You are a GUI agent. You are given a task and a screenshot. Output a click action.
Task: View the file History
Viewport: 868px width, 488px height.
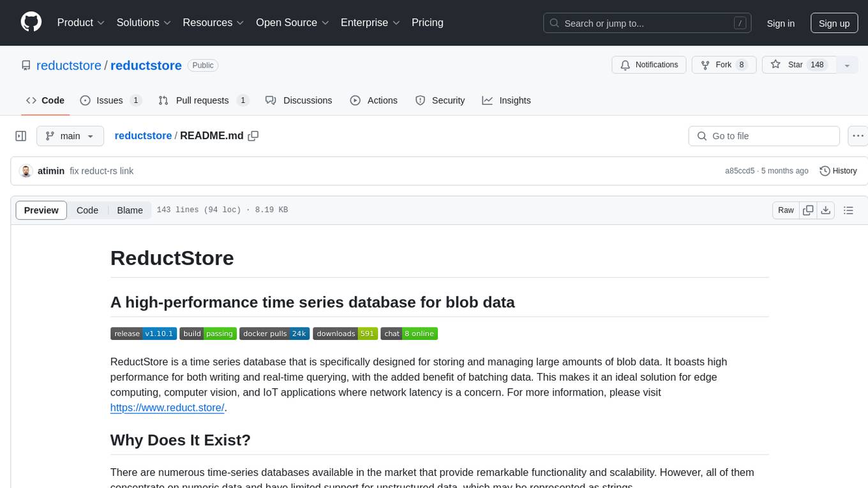point(838,171)
